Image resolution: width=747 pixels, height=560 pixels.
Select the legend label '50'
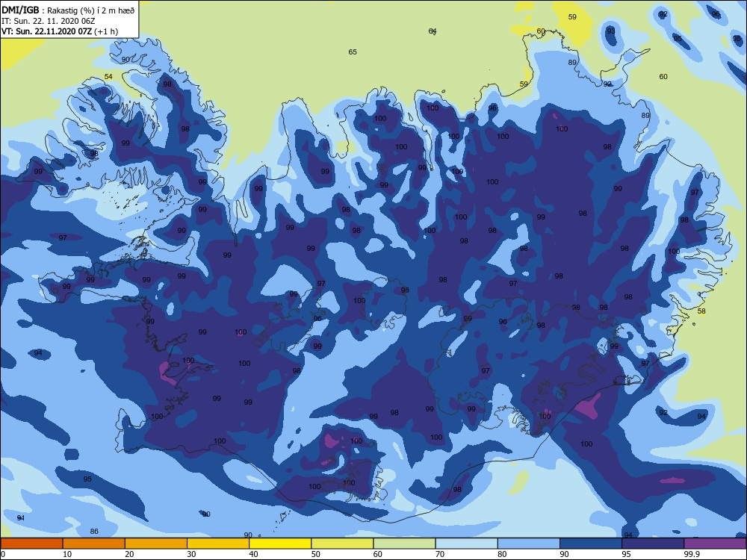[315, 554]
